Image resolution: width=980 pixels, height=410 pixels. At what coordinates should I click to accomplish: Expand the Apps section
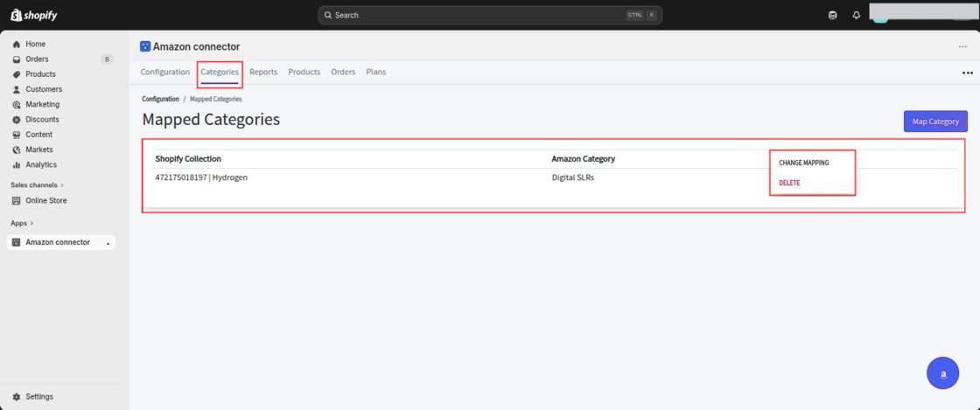23,223
